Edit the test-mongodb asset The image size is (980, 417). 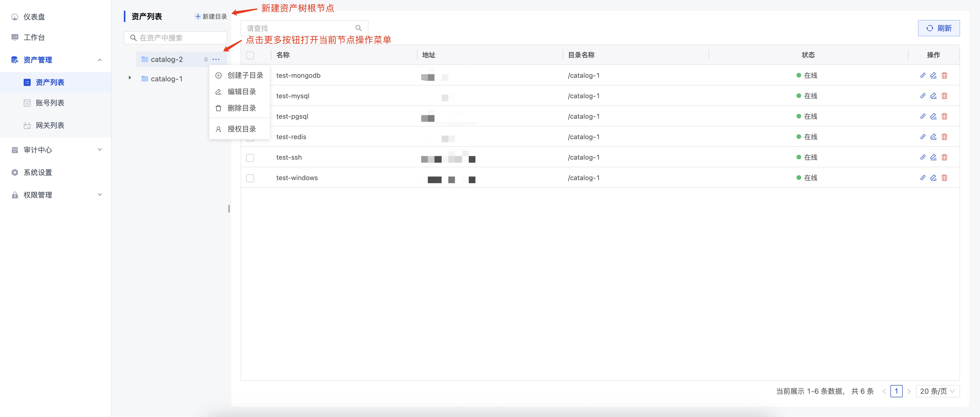(x=933, y=75)
